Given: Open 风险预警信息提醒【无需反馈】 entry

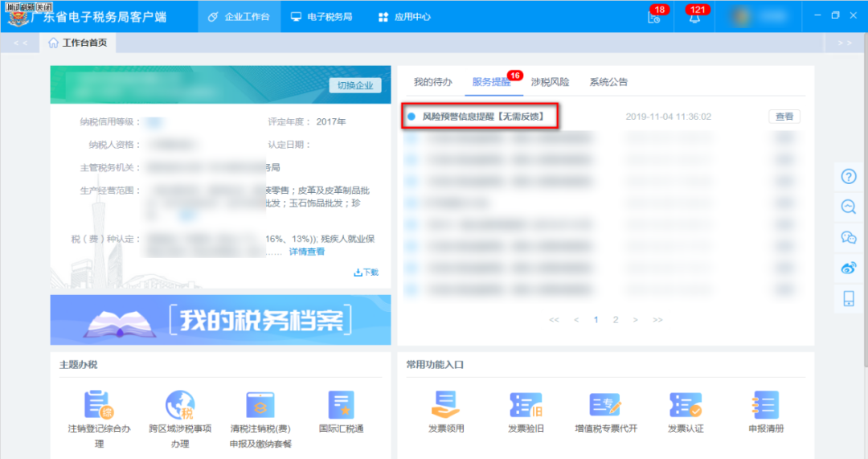Looking at the screenshot, I should coord(483,117).
